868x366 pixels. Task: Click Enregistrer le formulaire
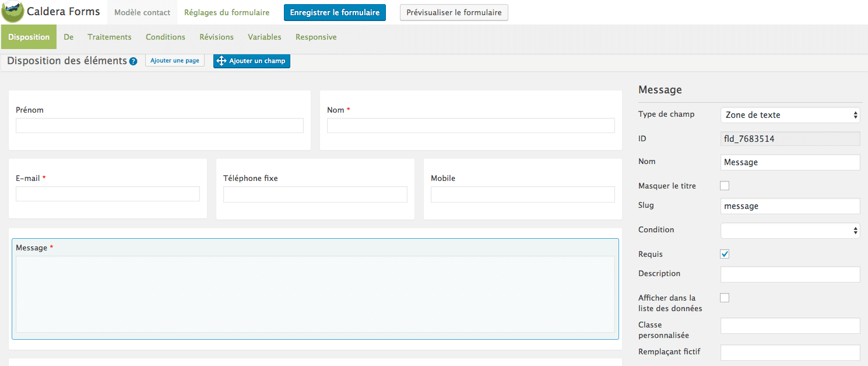[335, 12]
